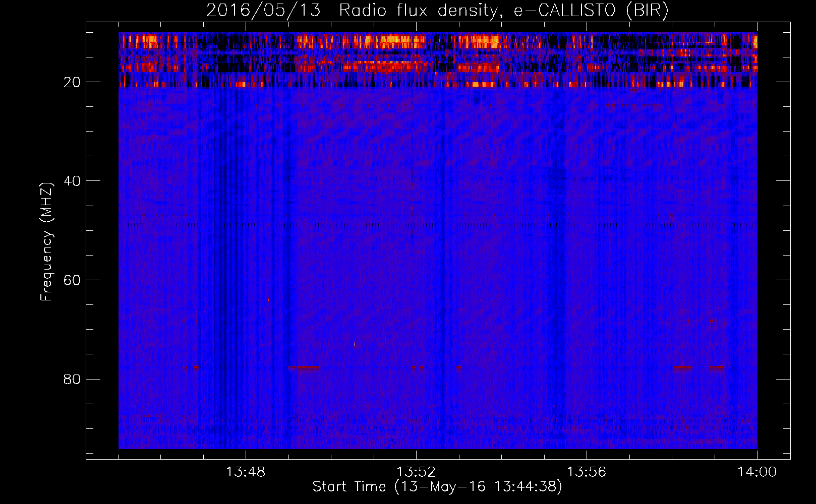Click the '40' frequency tick label
The image size is (816, 504).
pos(72,181)
